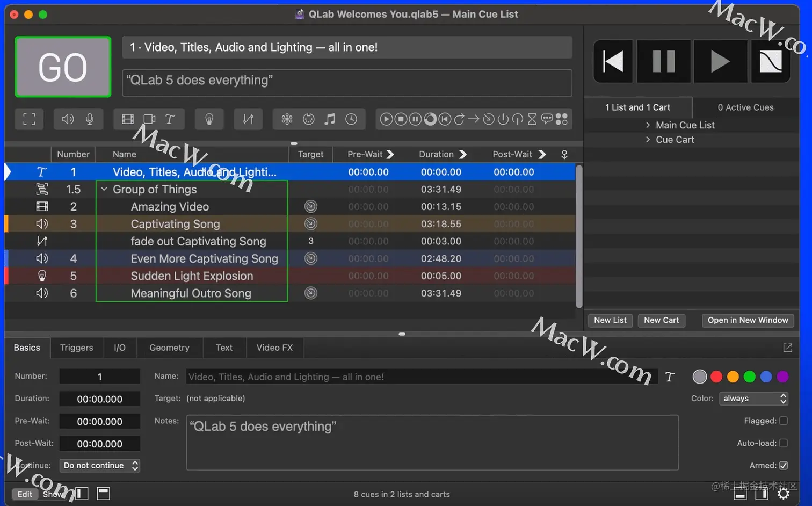Add a Timecode cue with clock icon

click(x=351, y=119)
